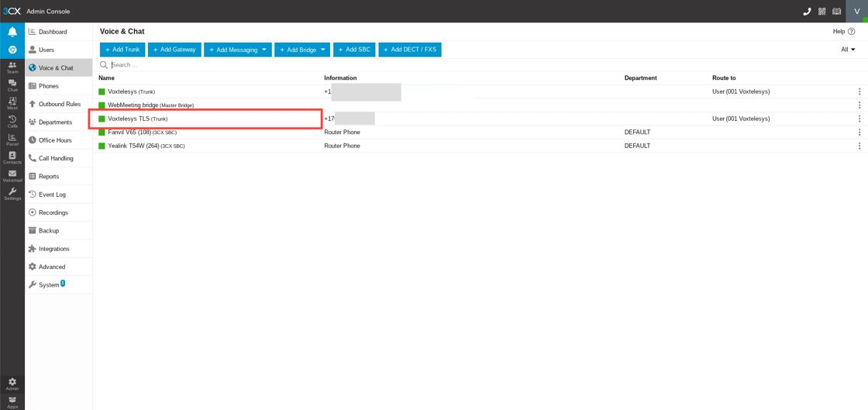Open Departments in the sidebar
The height and width of the screenshot is (410, 868).
pyautogui.click(x=58, y=122)
